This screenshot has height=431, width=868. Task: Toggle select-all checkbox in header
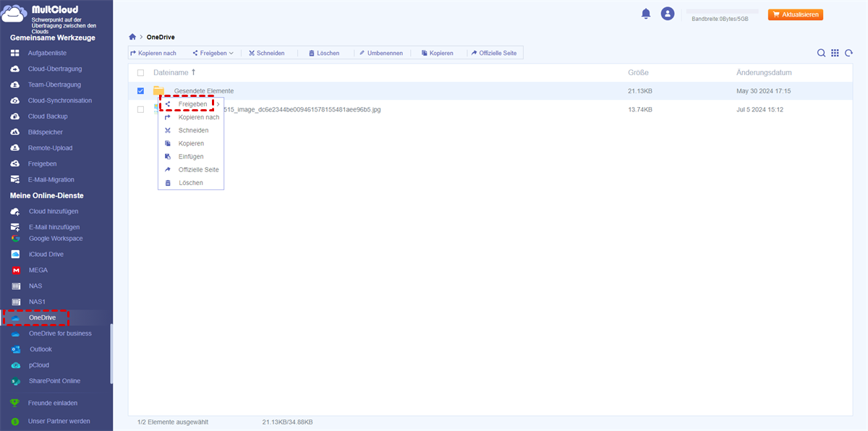coord(140,73)
